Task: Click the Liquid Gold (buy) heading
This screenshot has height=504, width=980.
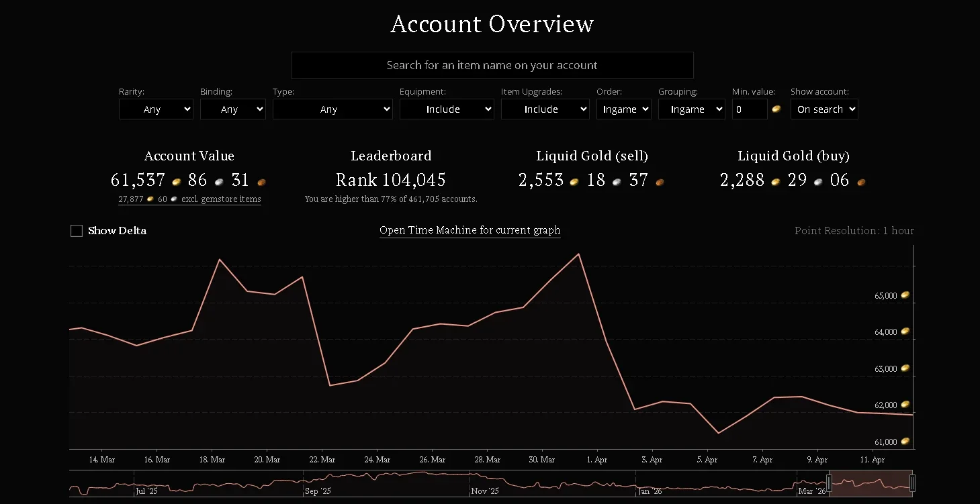Action: (793, 156)
